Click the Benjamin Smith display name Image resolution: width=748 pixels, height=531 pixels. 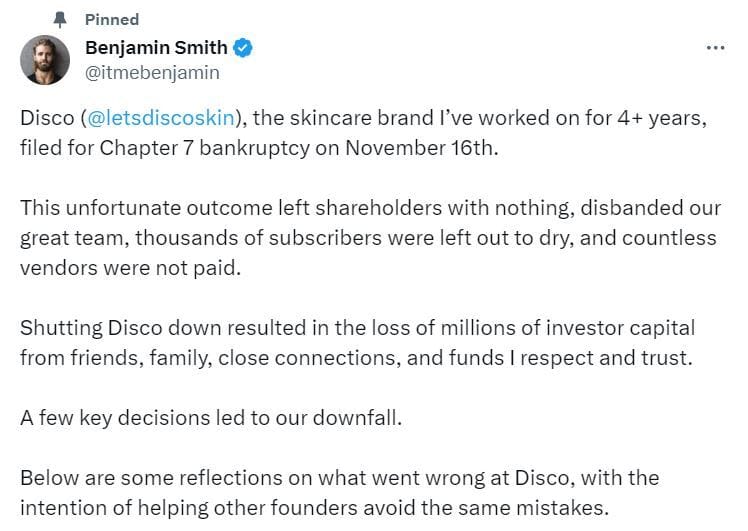tap(156, 48)
